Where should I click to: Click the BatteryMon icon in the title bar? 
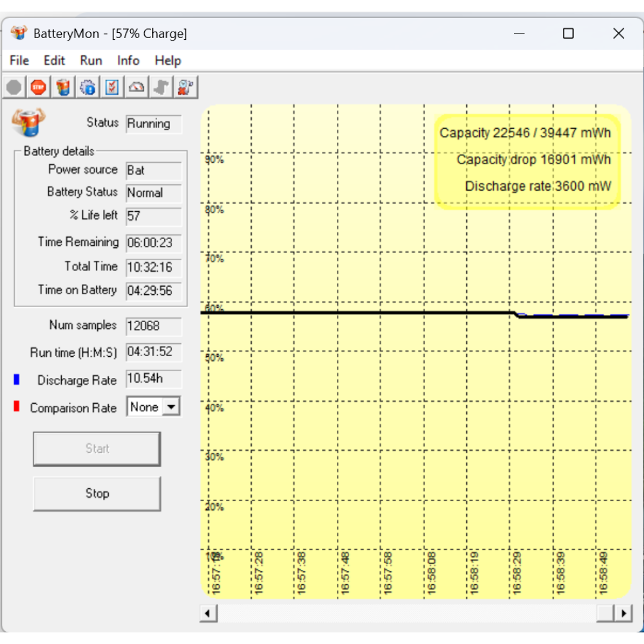(x=19, y=33)
